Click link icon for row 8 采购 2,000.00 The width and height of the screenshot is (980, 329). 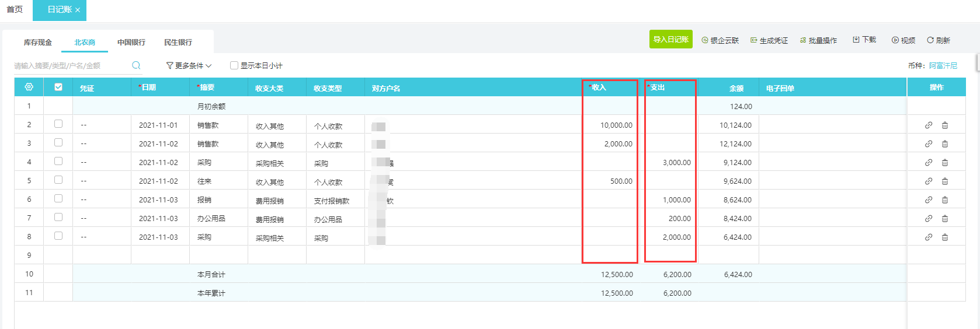(x=929, y=237)
